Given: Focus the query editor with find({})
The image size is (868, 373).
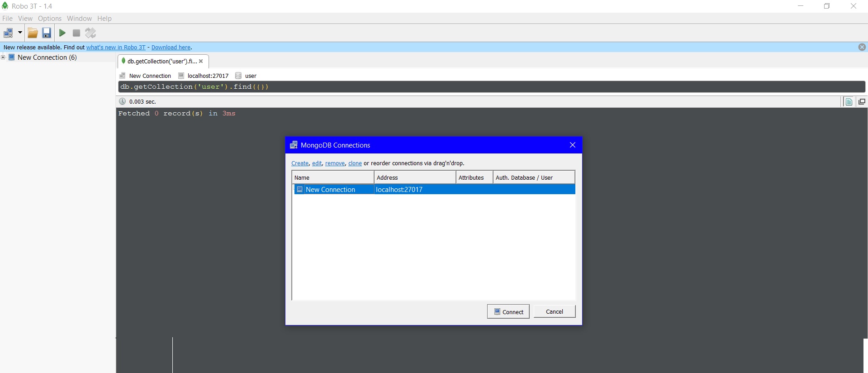Looking at the screenshot, I should tap(492, 87).
